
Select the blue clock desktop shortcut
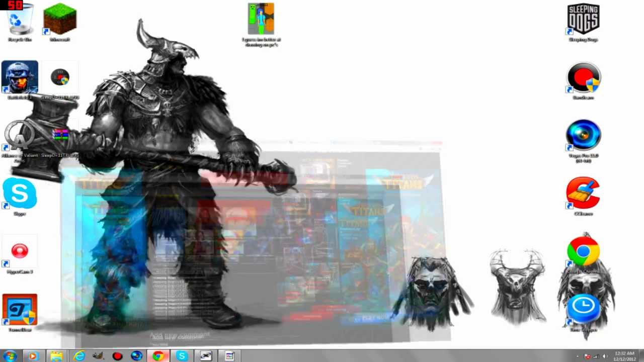pos(583,312)
